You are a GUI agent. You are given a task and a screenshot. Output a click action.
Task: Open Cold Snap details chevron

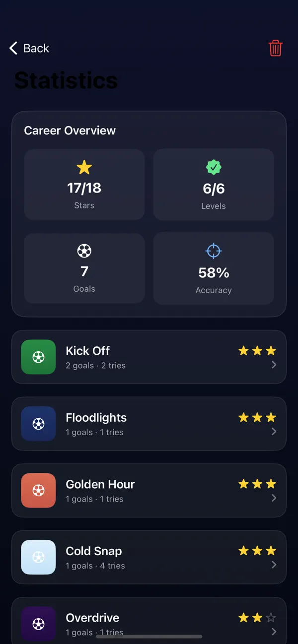coord(274,565)
